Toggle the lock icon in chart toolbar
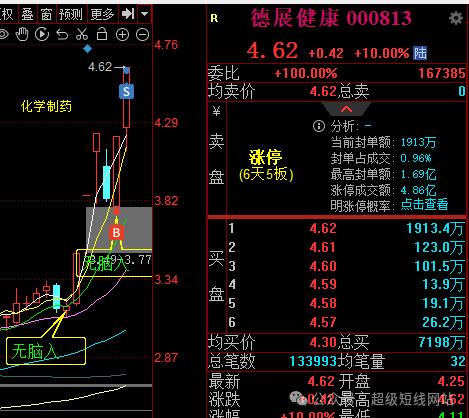The width and height of the screenshot is (469, 418). (x=102, y=34)
